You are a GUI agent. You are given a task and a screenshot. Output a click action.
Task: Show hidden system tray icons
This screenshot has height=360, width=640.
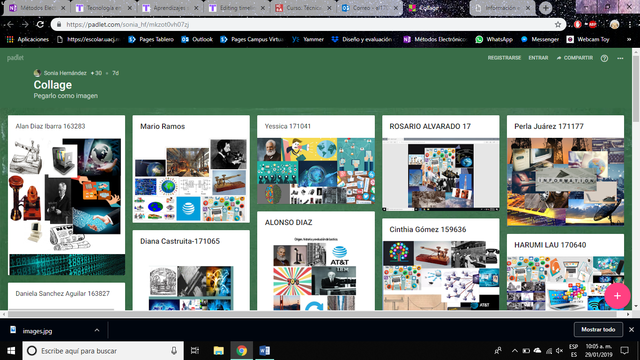[x=515, y=351]
